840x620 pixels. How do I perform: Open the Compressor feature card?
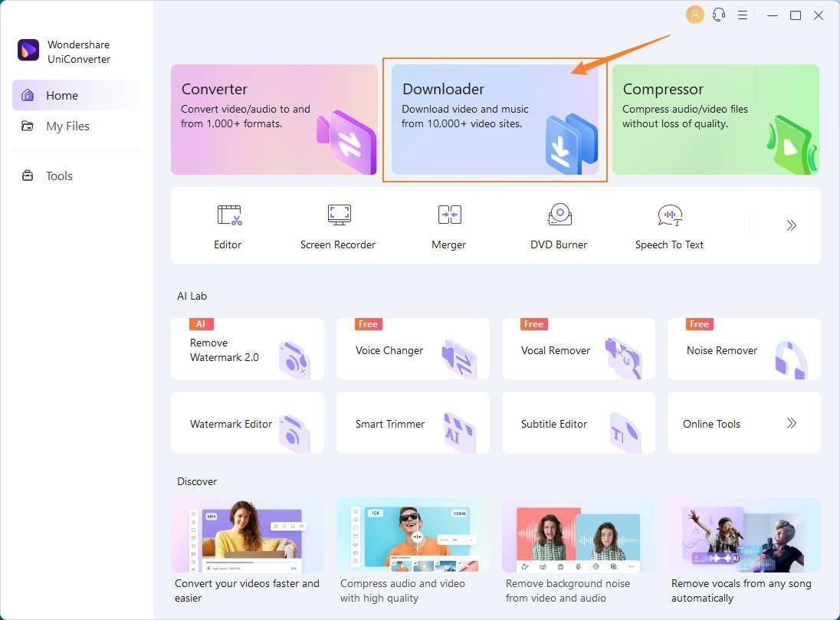tap(715, 120)
